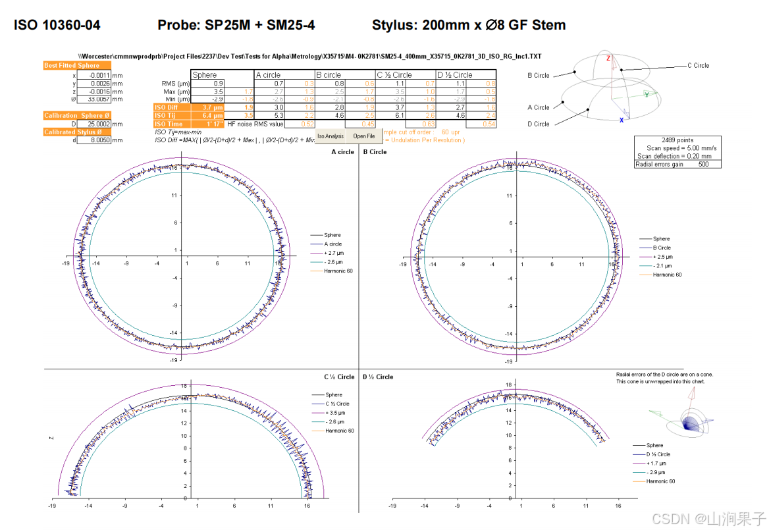Select the Scan deflection = 0.20 mm line
Image resolution: width=769 pixels, height=532 pixels.
pos(674,156)
